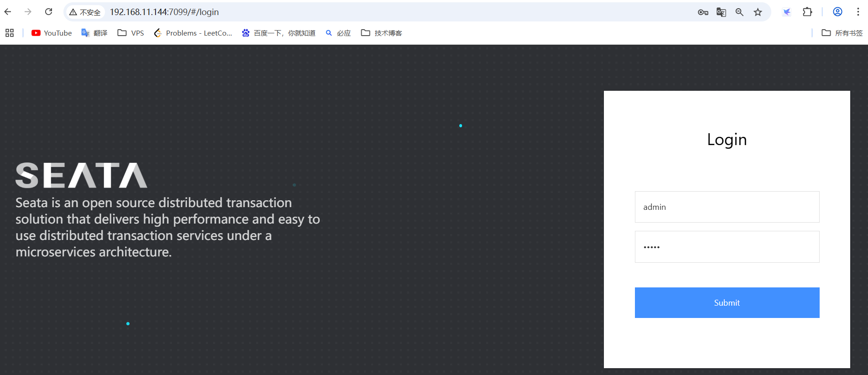868x375 pixels.
Task: Click the username field containing admin
Action: [x=727, y=207]
